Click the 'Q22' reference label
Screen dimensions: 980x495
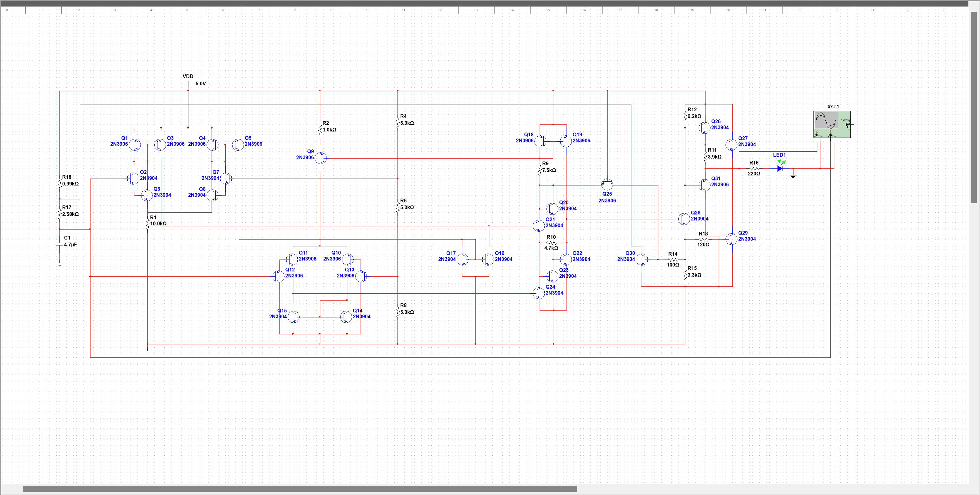tap(577, 253)
